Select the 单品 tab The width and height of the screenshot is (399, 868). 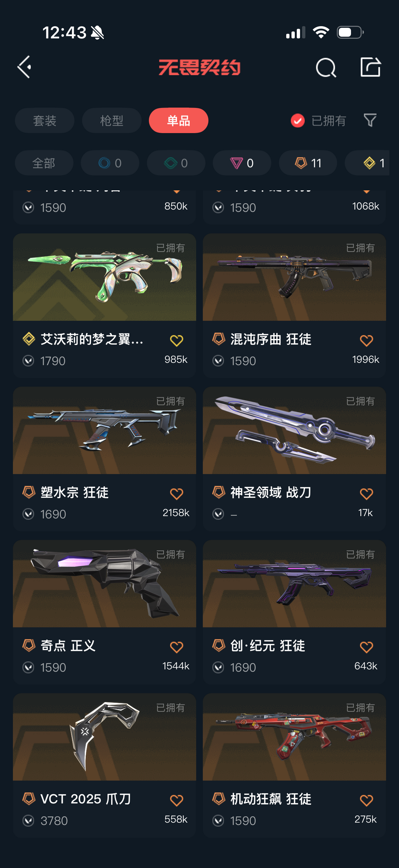(178, 121)
